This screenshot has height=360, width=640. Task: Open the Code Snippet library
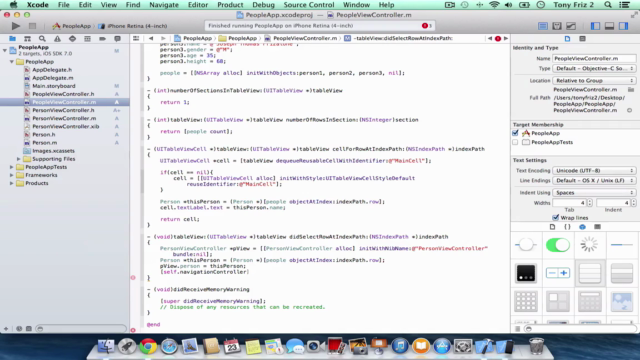[x=567, y=227]
